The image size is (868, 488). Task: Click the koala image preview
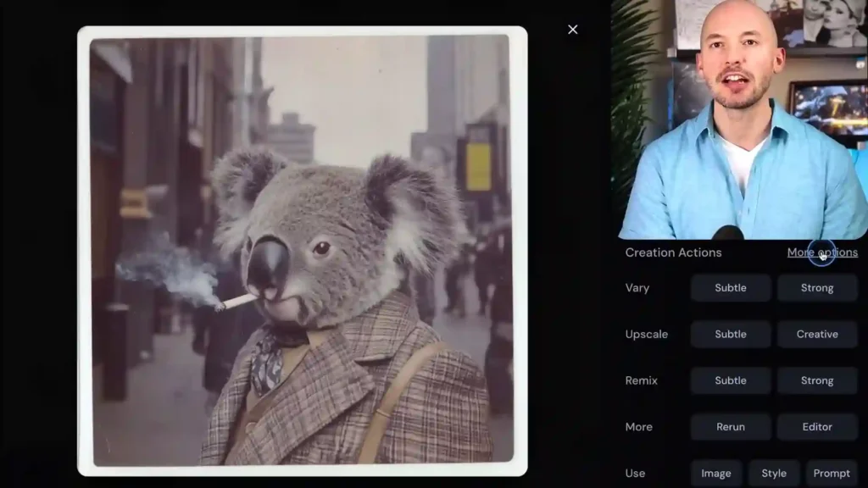pos(302,251)
